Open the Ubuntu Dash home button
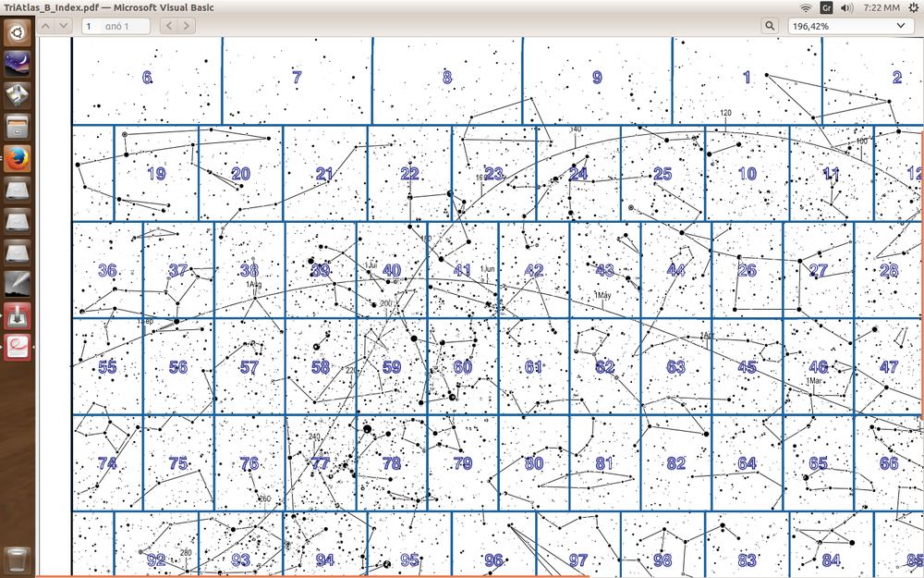Image resolution: width=924 pixels, height=578 pixels. (x=18, y=33)
